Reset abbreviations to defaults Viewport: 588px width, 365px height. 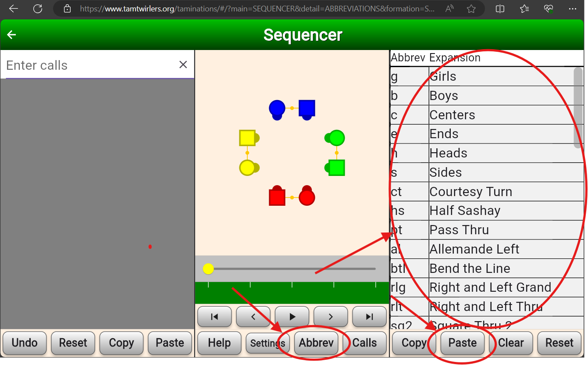[x=559, y=343]
